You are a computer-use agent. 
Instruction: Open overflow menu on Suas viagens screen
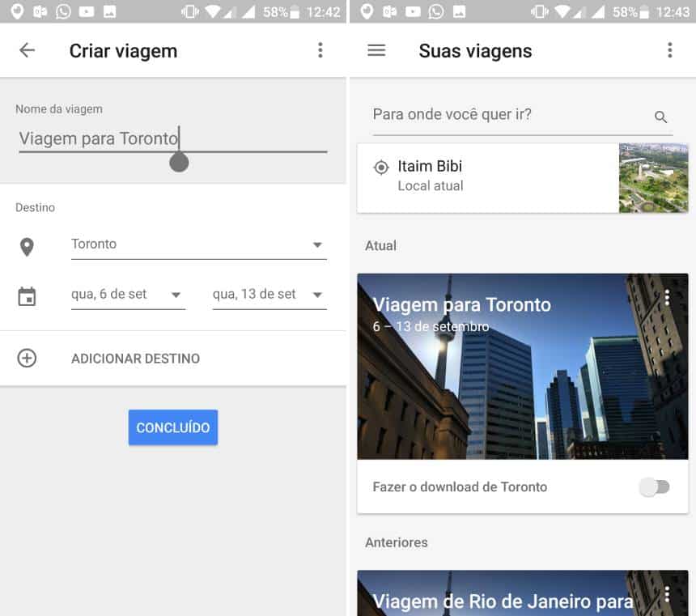[x=670, y=50]
